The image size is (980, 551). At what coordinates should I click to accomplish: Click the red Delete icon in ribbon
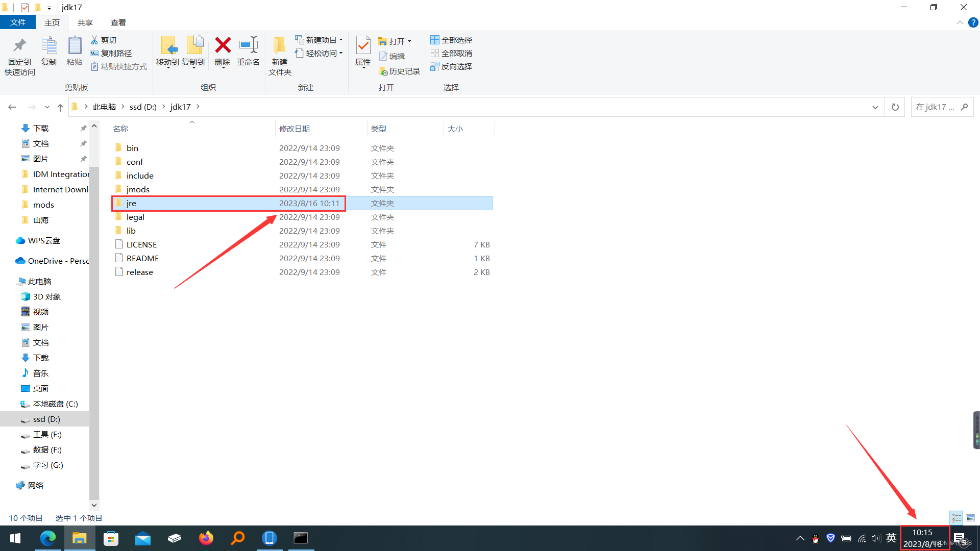click(x=223, y=46)
